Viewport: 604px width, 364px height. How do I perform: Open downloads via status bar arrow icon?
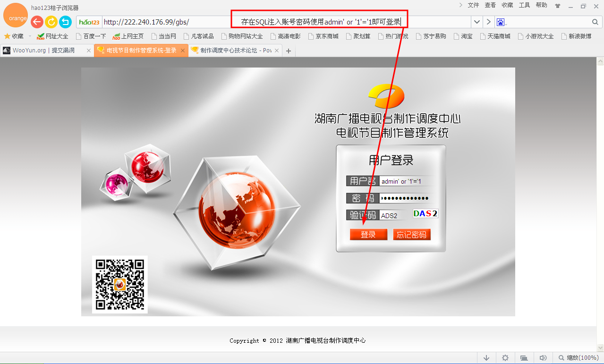coord(486,358)
